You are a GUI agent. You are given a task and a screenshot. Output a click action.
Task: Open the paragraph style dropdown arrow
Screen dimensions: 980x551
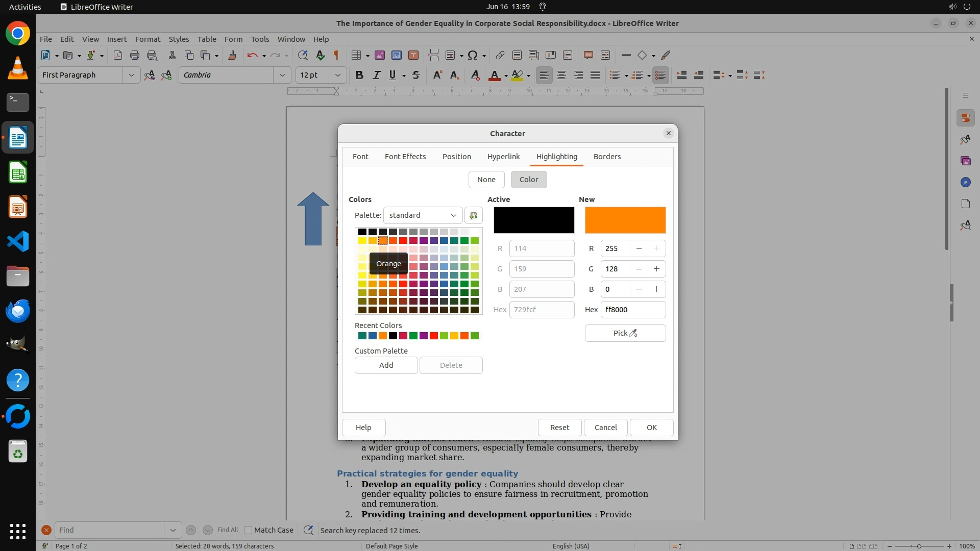(131, 75)
